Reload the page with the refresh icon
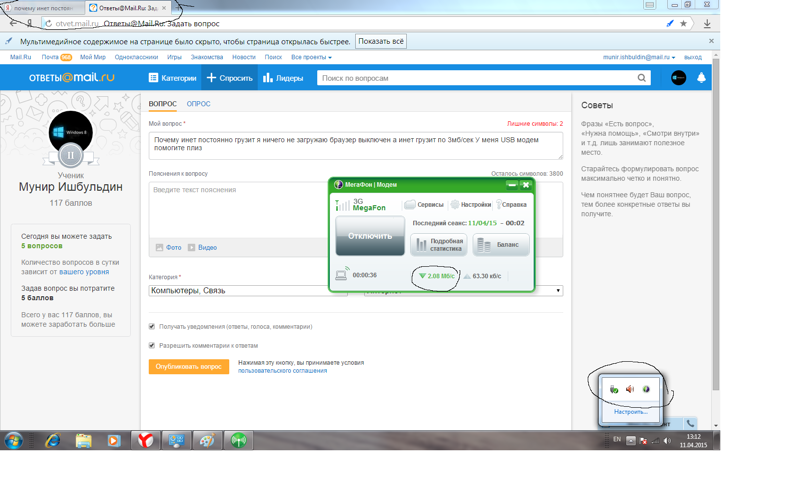 (48, 23)
